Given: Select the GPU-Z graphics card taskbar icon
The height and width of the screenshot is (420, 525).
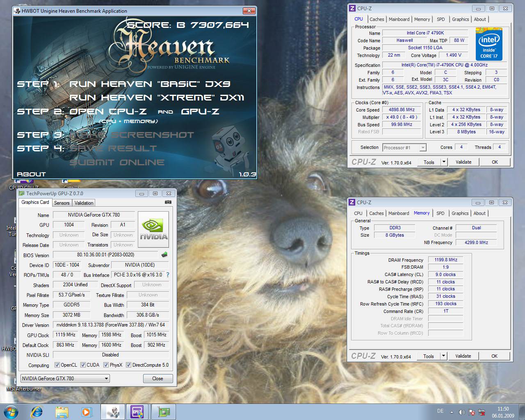Looking at the screenshot, I should pos(164,412).
